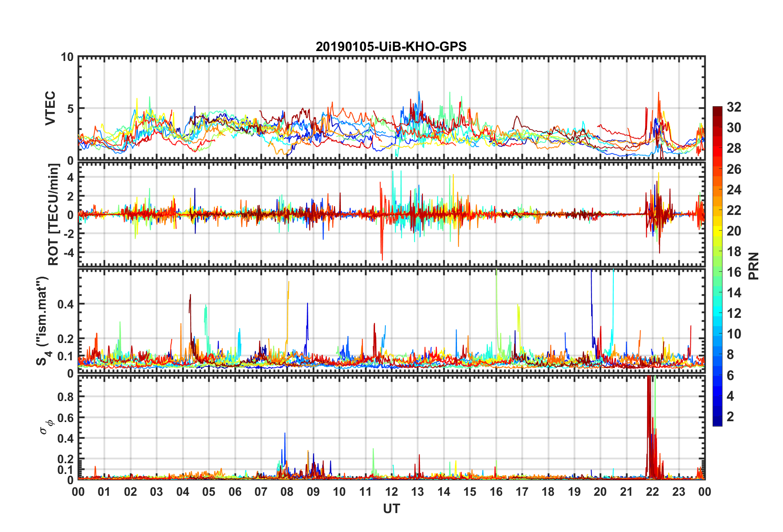The height and width of the screenshot is (532, 783).
Task: Select colorbar tick label 2
Action: [x=730, y=417]
